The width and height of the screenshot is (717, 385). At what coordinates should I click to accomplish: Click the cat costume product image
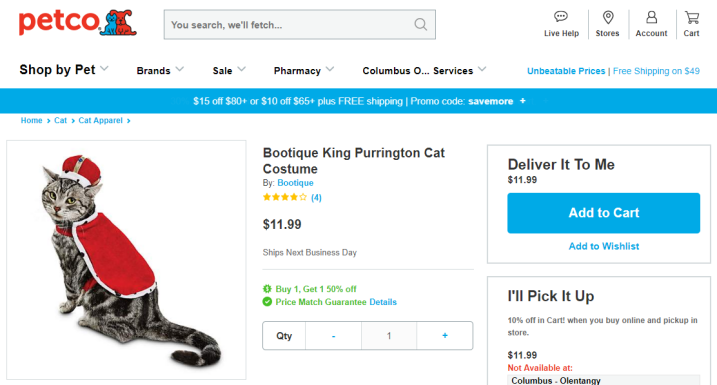(x=126, y=260)
